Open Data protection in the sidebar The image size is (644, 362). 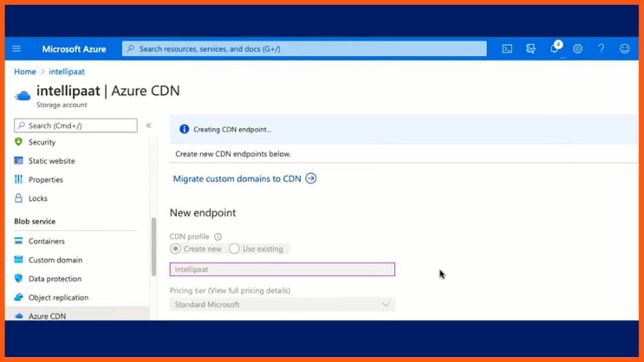[x=55, y=279]
